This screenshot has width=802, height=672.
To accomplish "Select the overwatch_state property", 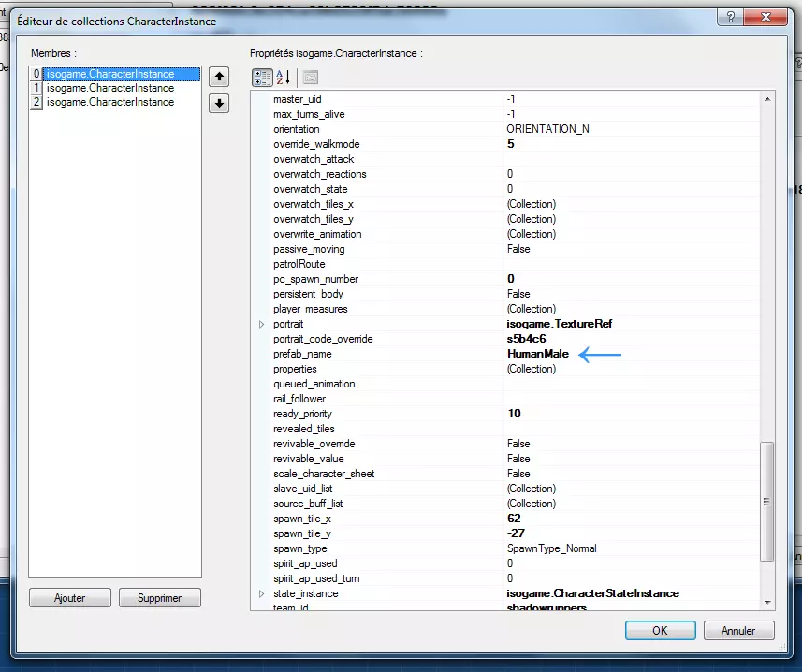I will [x=310, y=189].
